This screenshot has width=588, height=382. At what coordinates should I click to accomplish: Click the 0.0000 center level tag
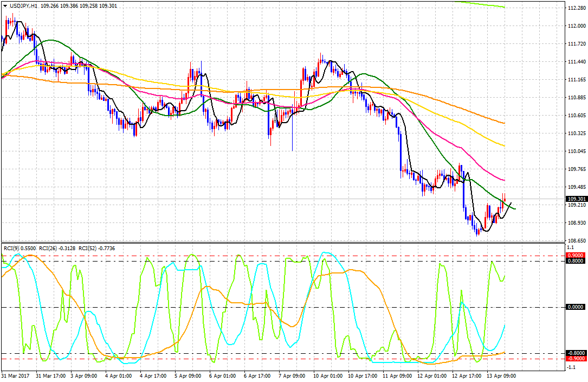point(575,307)
